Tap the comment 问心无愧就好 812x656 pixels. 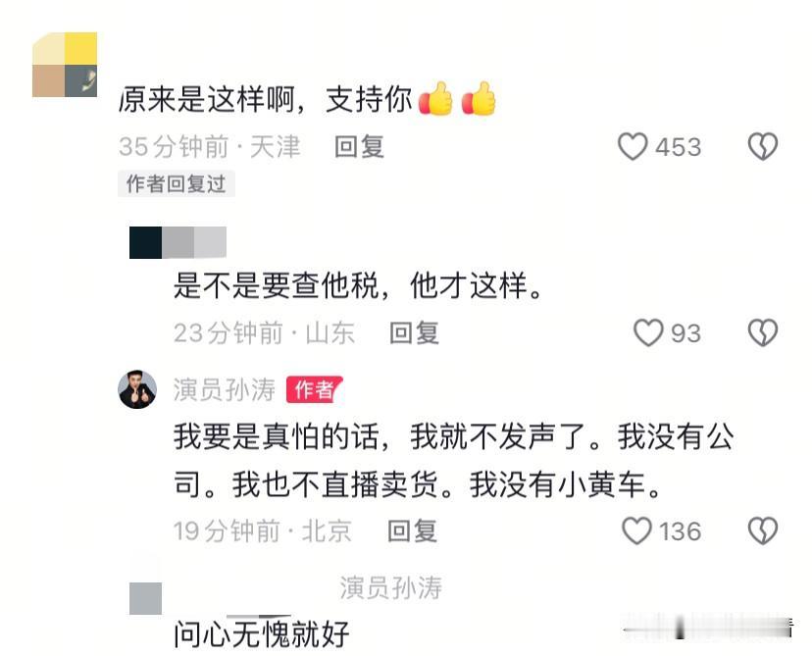coord(262,634)
